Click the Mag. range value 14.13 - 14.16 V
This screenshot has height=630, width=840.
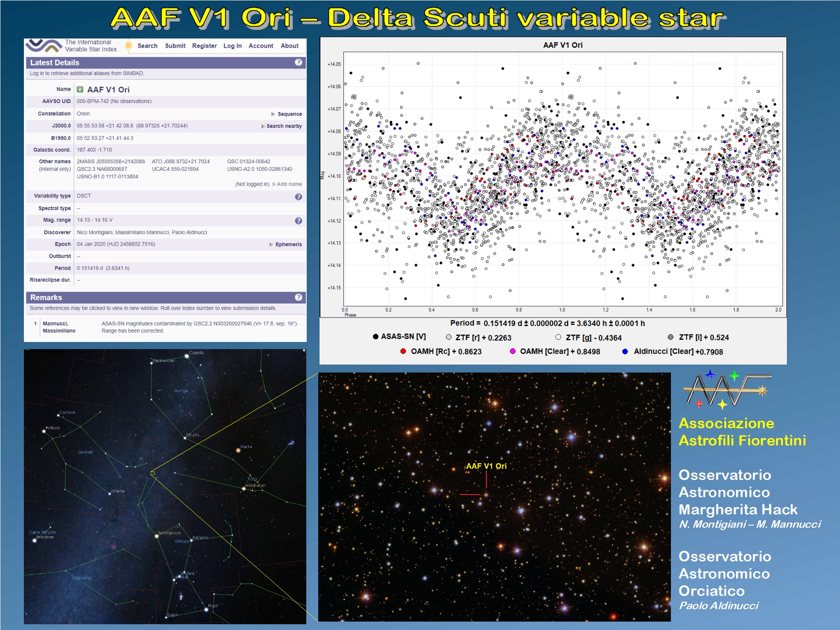(95, 220)
